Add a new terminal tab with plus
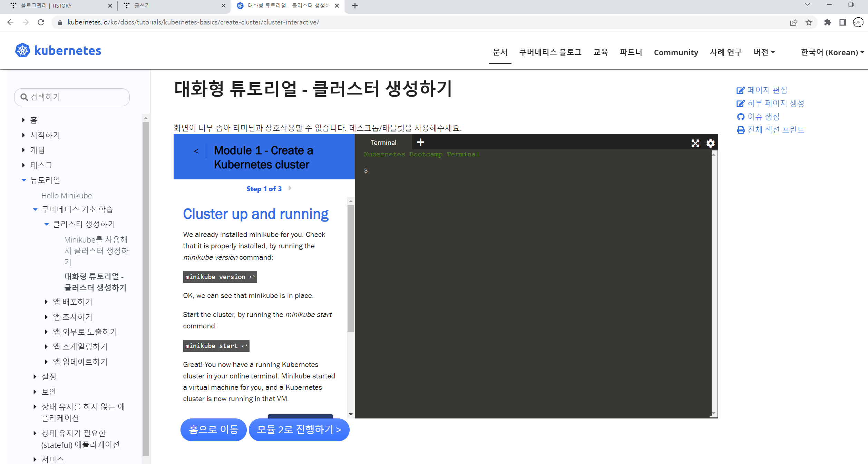The image size is (868, 464). pyautogui.click(x=420, y=142)
